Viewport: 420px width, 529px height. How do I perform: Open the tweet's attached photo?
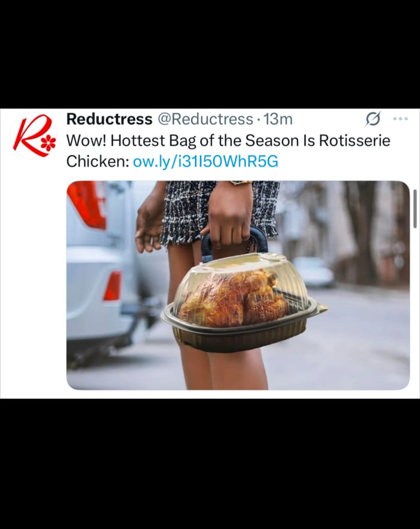click(x=238, y=285)
